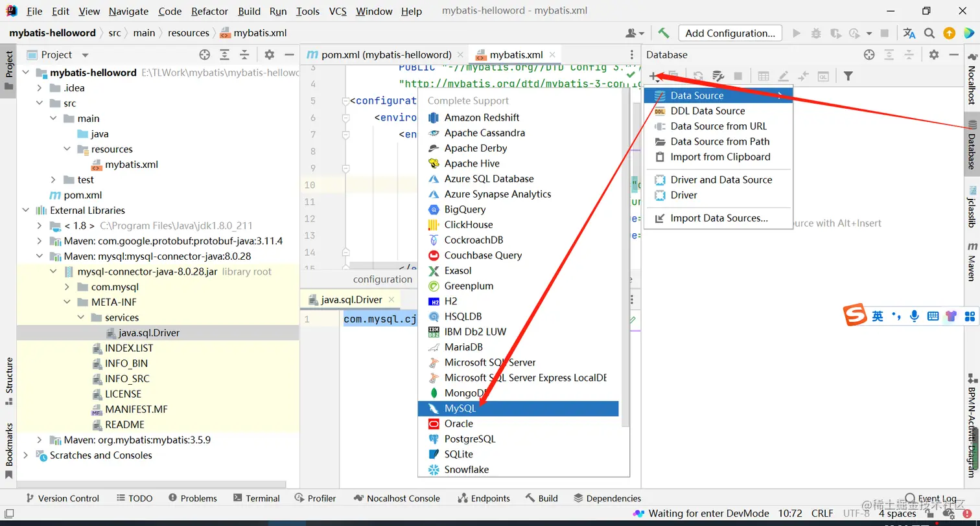Close the java.sql.Driver tab
Screen dimensions: 980x526
tap(391, 300)
